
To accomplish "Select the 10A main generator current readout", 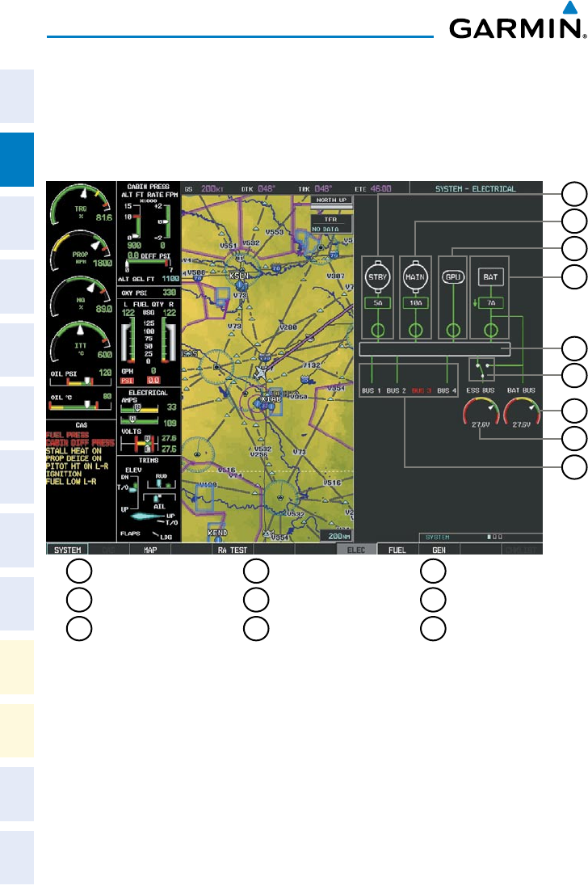I will 415,303.
